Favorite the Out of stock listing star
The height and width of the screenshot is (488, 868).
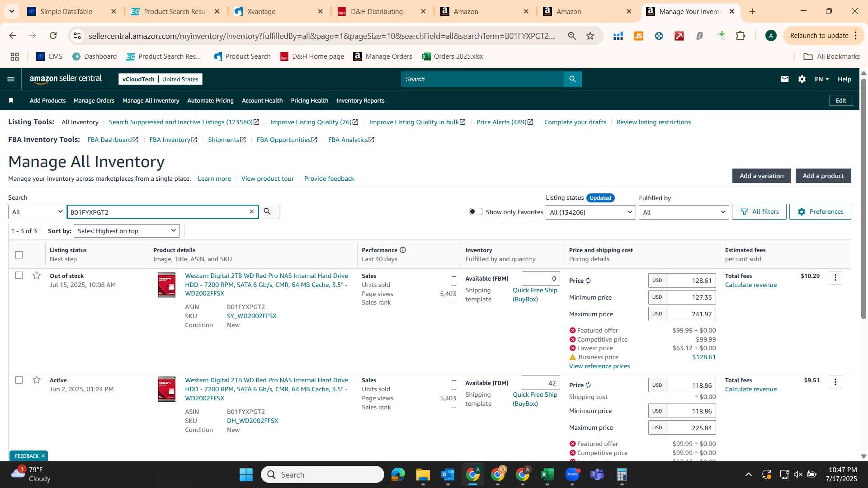point(37,276)
